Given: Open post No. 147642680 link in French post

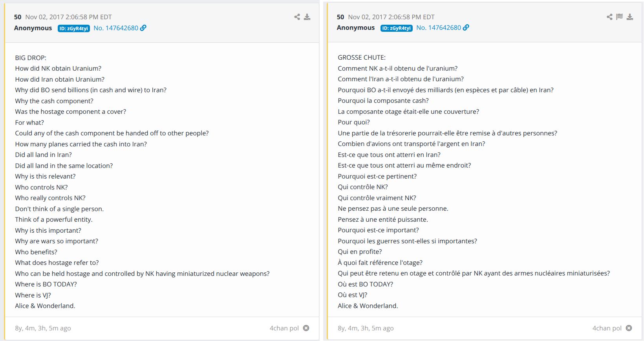Looking at the screenshot, I should (439, 27).
